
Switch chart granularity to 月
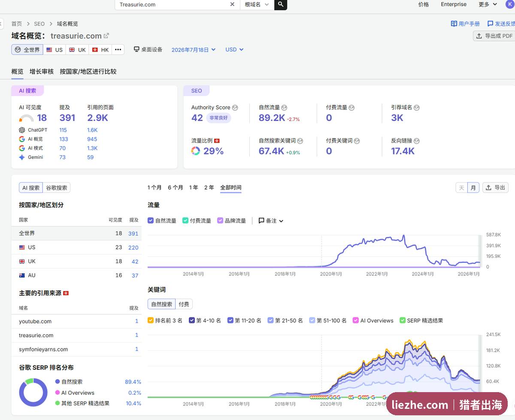pos(473,187)
